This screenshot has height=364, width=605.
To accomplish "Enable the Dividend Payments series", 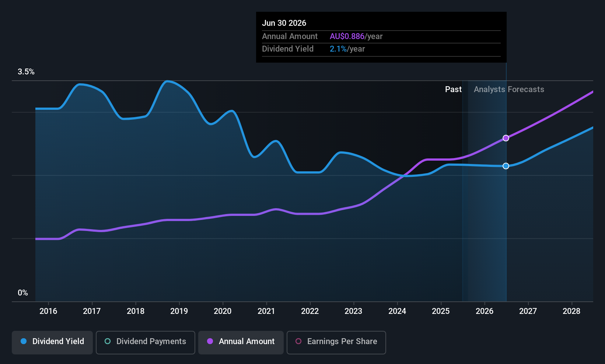I will 145,342.
